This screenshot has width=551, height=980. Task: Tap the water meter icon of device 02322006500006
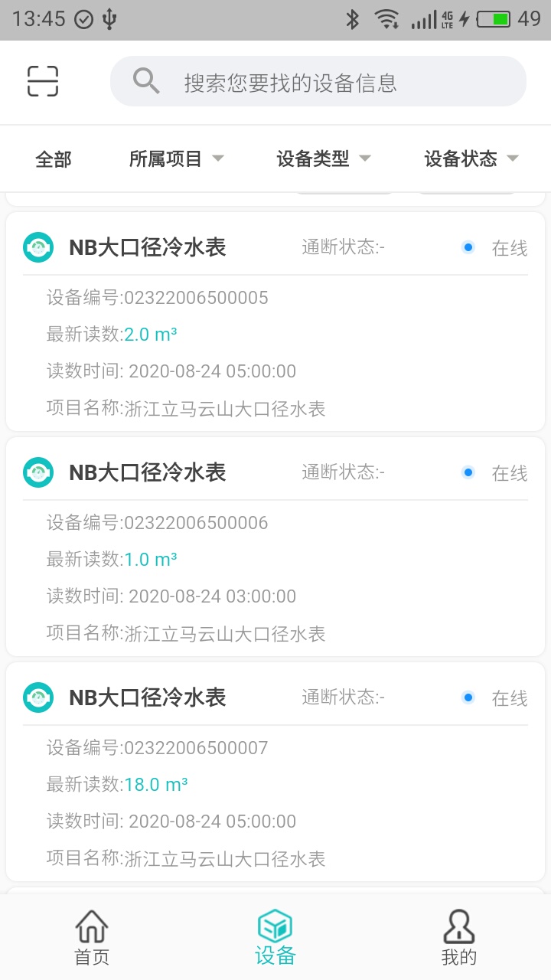38,472
